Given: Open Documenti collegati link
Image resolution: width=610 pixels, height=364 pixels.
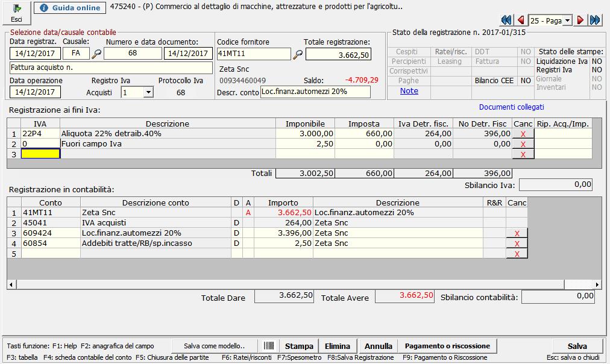Looking at the screenshot, I should pyautogui.click(x=512, y=107).
